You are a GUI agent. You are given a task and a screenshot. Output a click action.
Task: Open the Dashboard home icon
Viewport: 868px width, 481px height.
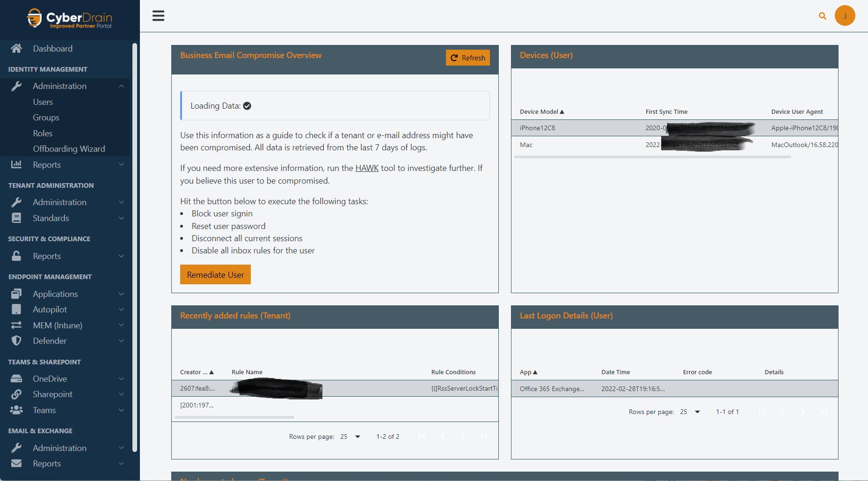(x=16, y=48)
